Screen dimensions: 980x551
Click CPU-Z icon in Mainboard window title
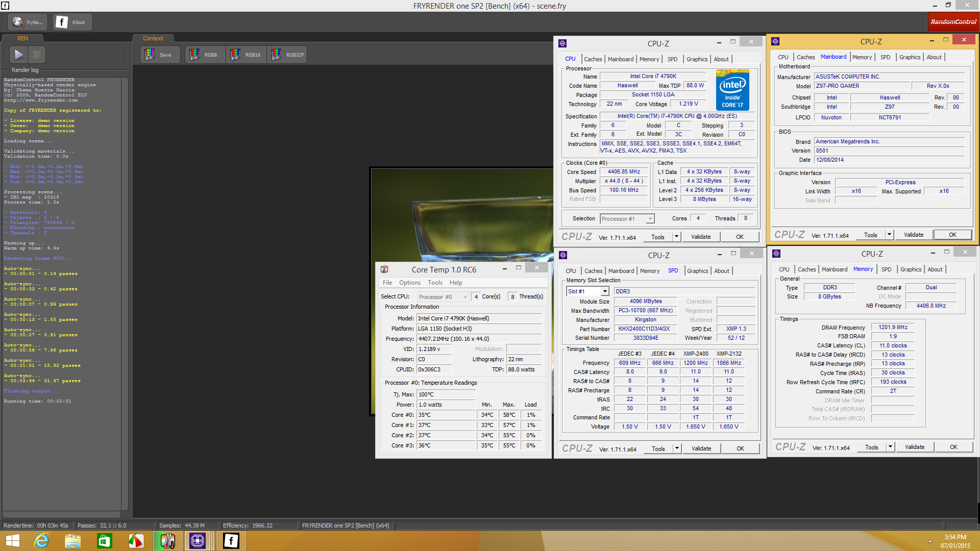point(775,41)
